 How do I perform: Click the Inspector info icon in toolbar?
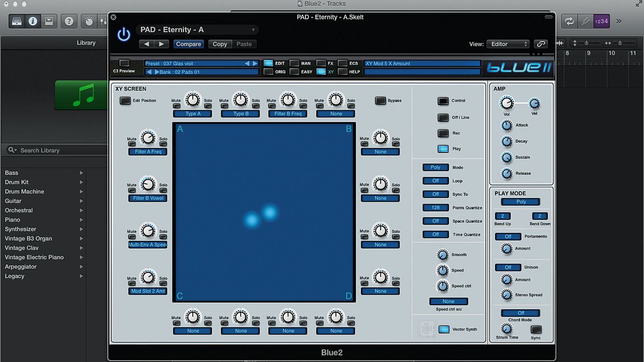point(33,21)
